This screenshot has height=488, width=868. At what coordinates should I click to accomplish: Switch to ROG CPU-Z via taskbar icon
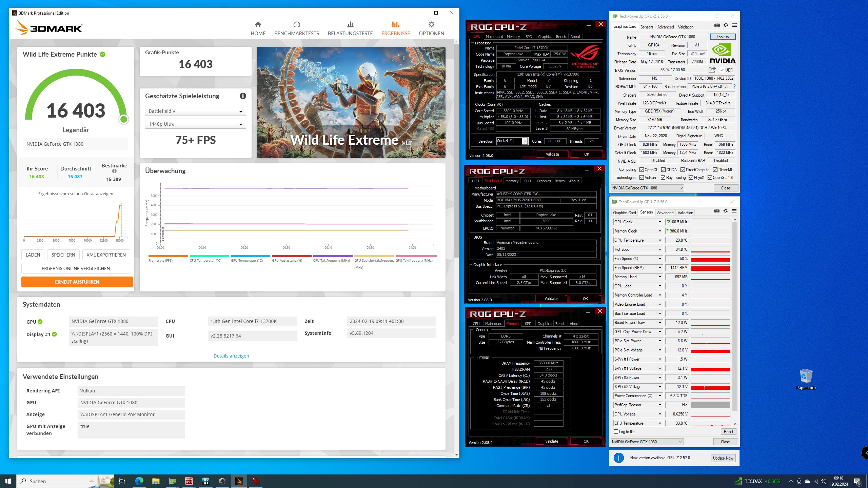(x=189, y=481)
